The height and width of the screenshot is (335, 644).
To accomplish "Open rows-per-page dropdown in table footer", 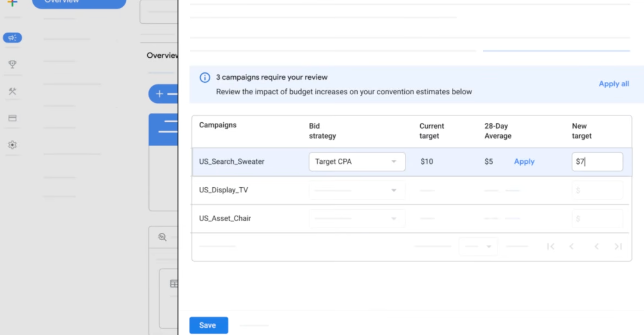I will (x=478, y=247).
